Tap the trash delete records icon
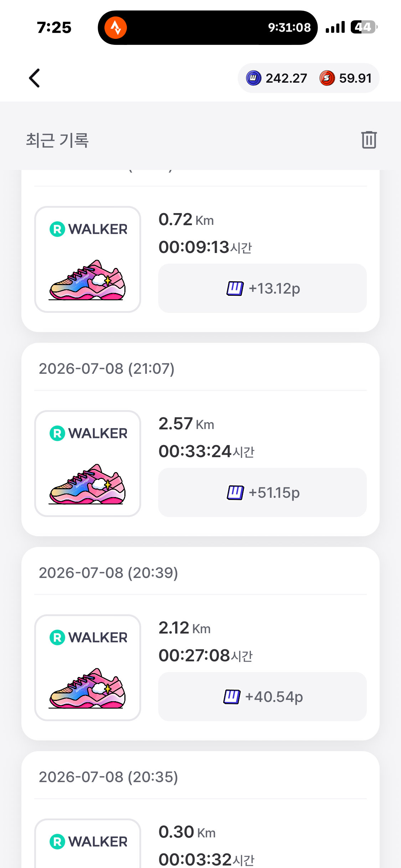This screenshot has height=868, width=401. click(x=369, y=139)
